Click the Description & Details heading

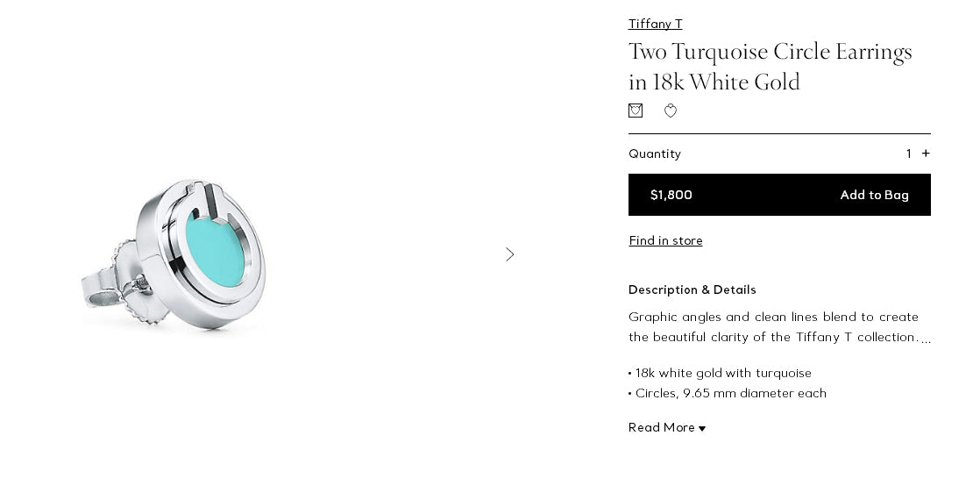692,289
